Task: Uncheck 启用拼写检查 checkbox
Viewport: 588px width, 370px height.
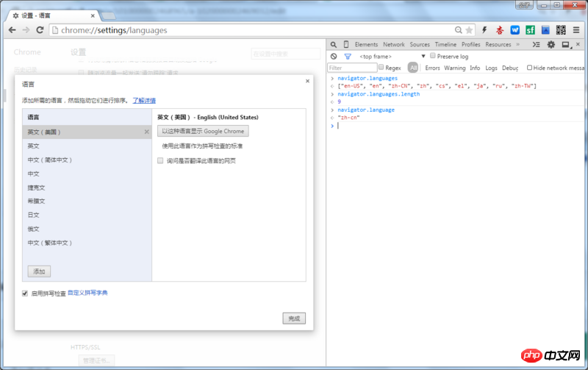Action: click(x=25, y=293)
